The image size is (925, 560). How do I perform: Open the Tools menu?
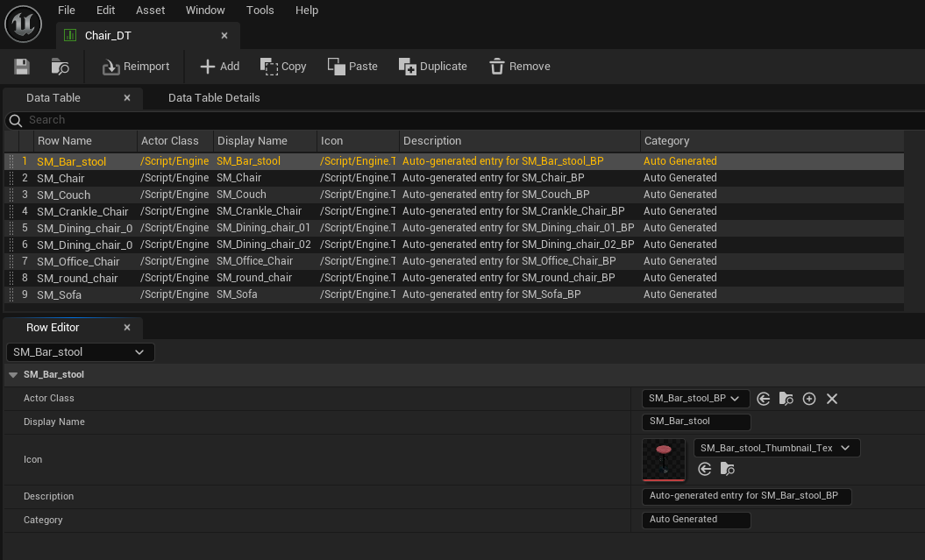coord(260,11)
